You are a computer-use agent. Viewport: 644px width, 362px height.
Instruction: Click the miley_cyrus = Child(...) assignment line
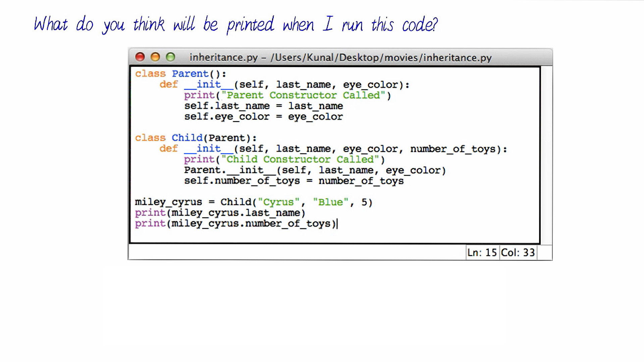point(253,202)
